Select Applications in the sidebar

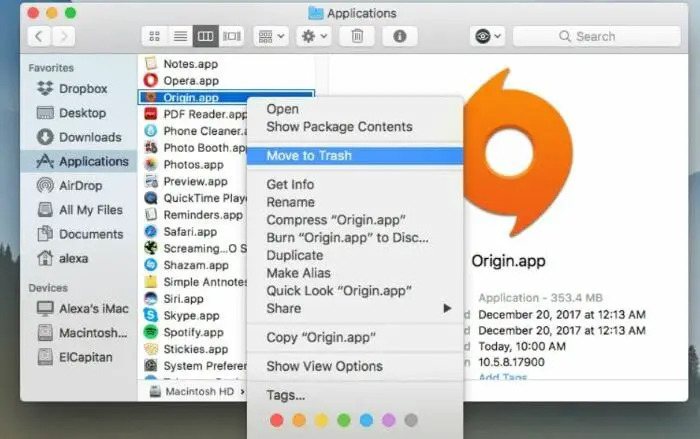[x=79, y=161]
